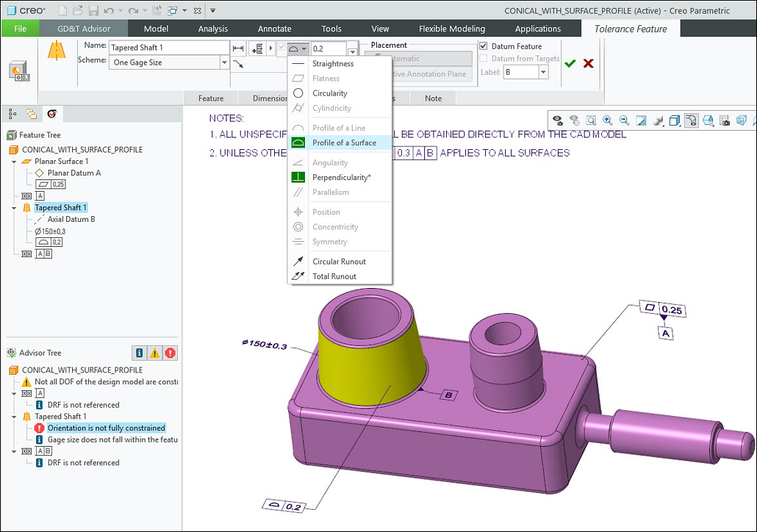Open the Flexible Modeling tab
Screen dimensions: 757x532
(452, 29)
